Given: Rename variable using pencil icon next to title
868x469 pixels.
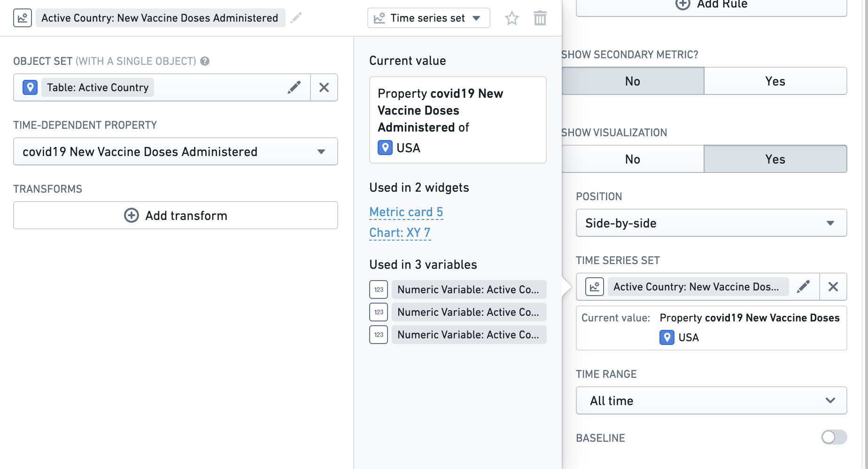Looking at the screenshot, I should point(296,18).
